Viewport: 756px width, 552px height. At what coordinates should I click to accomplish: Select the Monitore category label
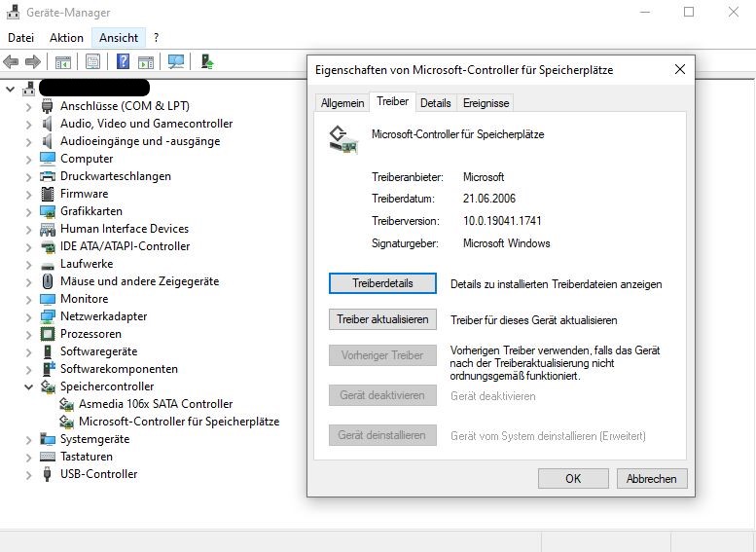coord(84,299)
